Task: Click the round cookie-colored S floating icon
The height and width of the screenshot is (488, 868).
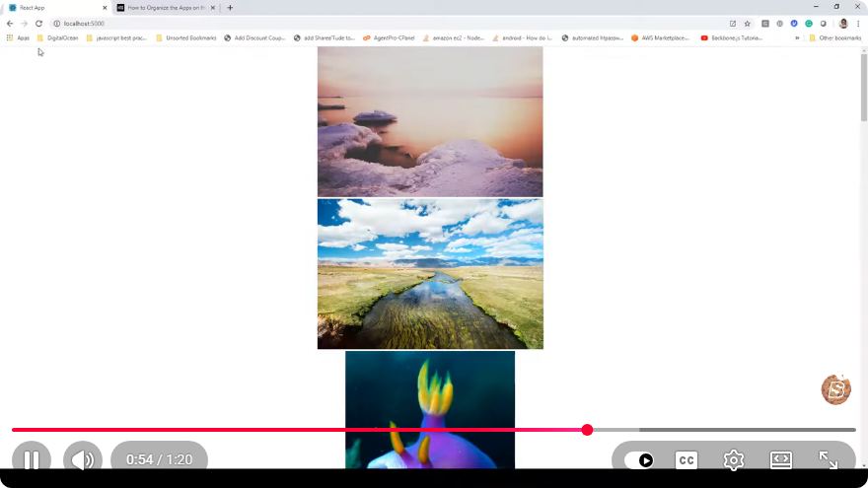Action: [835, 389]
